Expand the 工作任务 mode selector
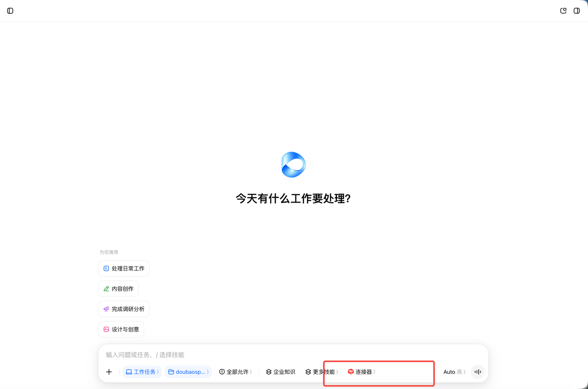Image resolution: width=588 pixels, height=389 pixels. (142, 372)
